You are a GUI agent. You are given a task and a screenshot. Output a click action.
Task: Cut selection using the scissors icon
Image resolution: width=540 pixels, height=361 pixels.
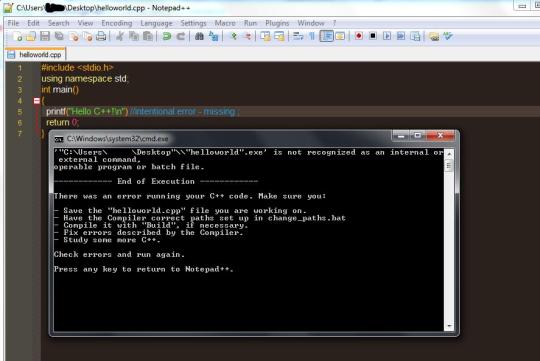pyautogui.click(x=120, y=36)
